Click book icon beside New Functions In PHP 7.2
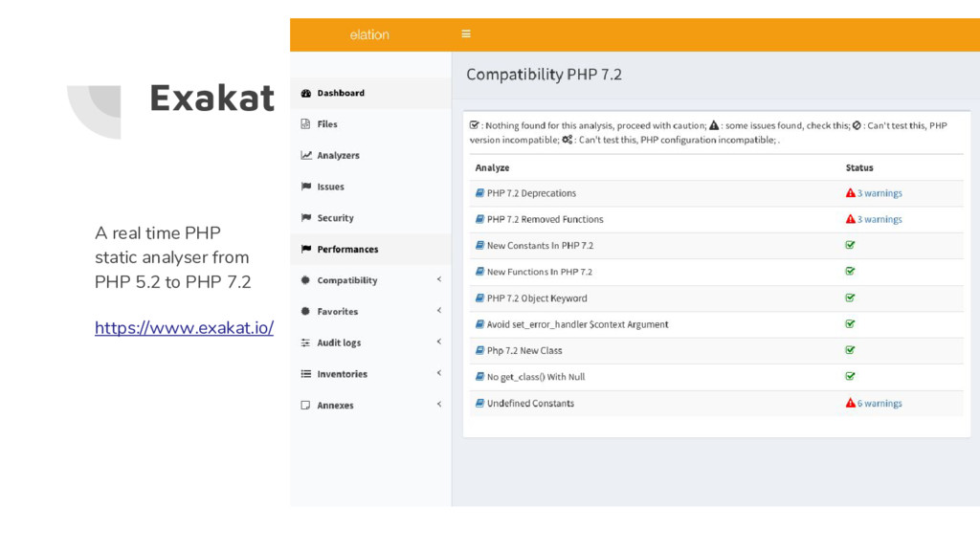 tap(479, 272)
